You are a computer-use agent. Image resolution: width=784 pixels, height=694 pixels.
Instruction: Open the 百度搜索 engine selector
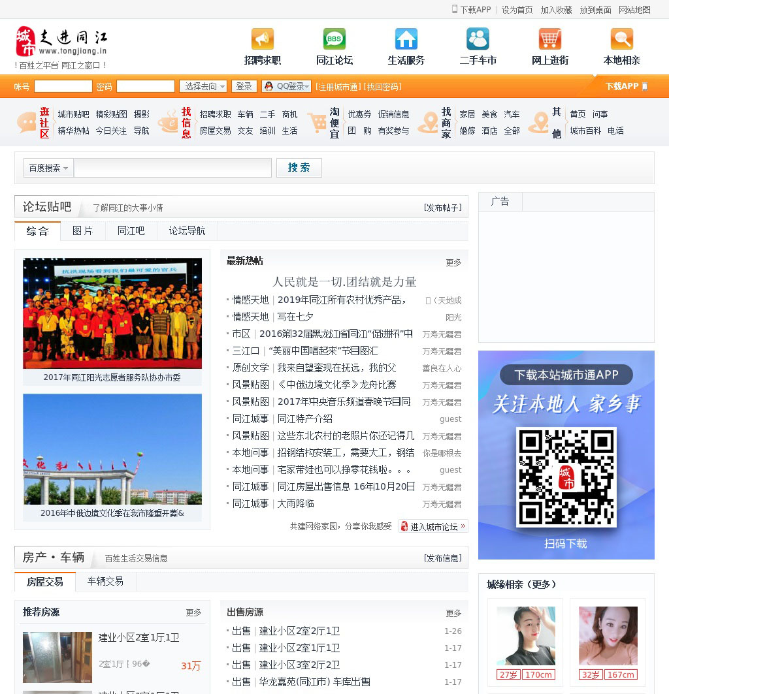48,168
